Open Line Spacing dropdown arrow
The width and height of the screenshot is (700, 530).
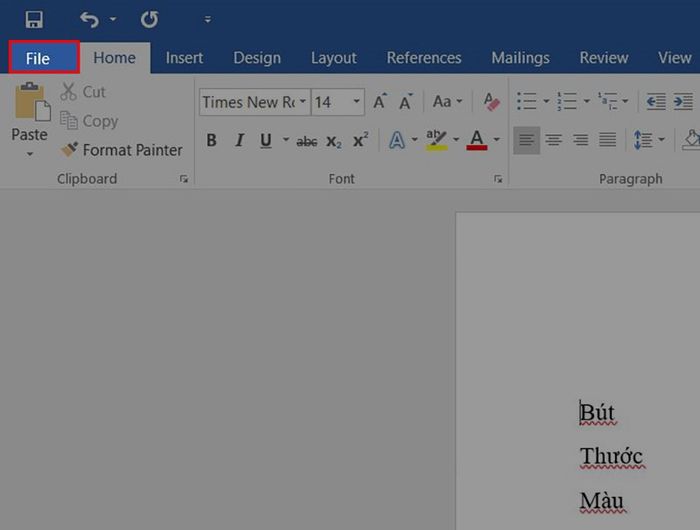pyautogui.click(x=662, y=140)
